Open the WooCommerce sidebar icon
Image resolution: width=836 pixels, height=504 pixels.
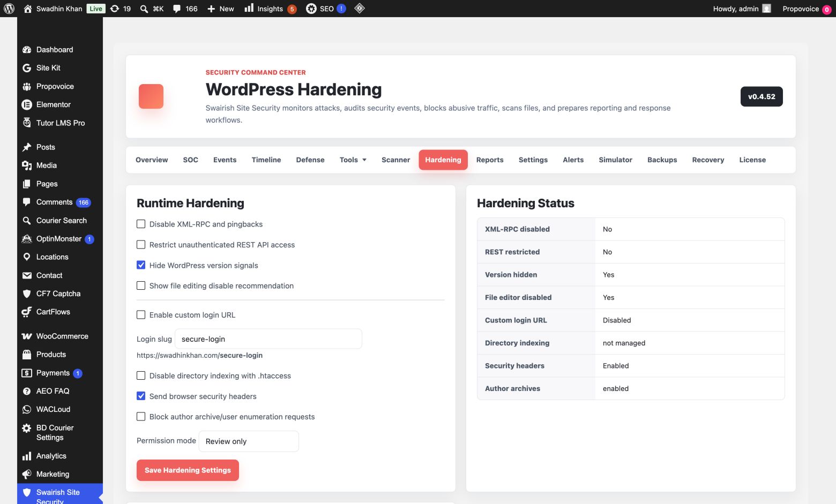tap(27, 336)
